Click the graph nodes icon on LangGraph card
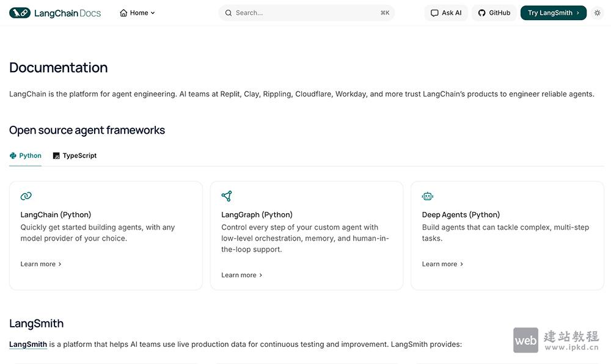Screen dimensions: 611x364 [x=227, y=196]
